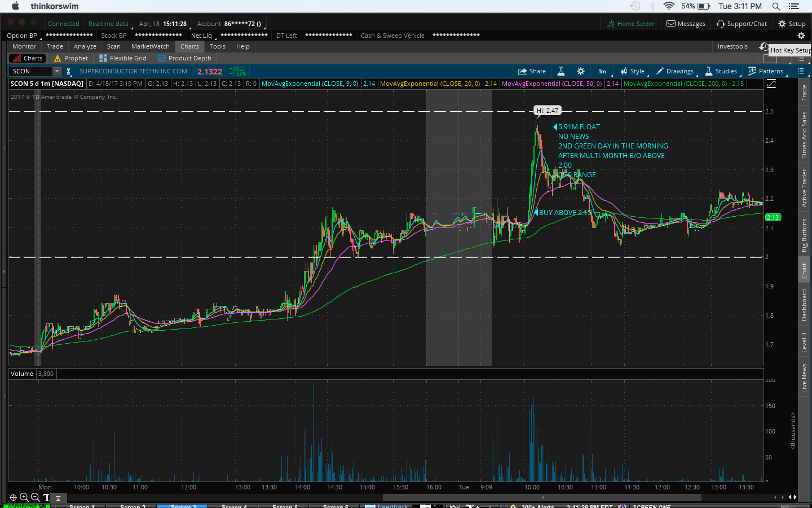Open Active Trader side panel
The image size is (812, 508).
pos(804,188)
